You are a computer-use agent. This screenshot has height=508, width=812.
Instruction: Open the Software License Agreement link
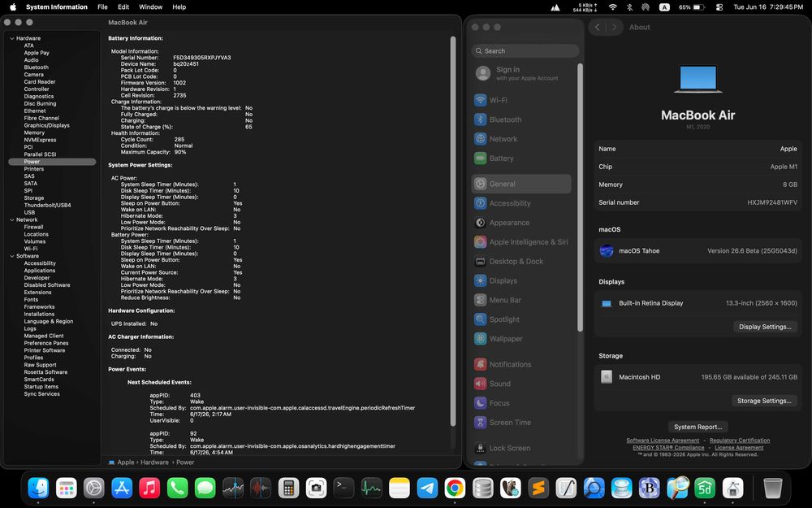pos(663,441)
